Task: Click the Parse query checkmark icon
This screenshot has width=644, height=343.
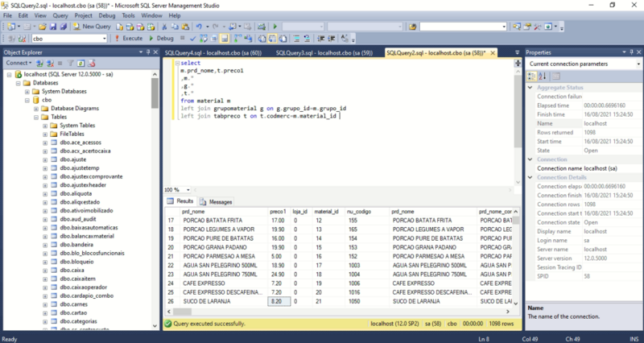Action: [192, 39]
